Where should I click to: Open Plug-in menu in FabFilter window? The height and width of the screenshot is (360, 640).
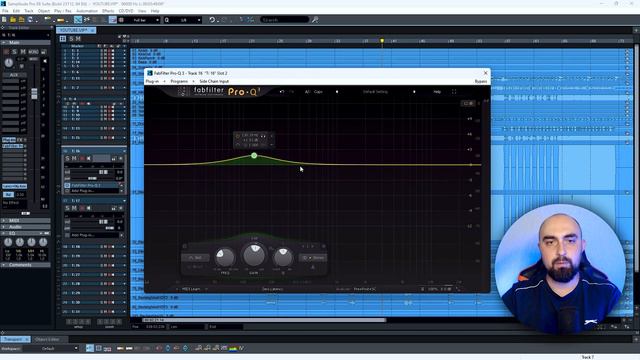(x=152, y=81)
